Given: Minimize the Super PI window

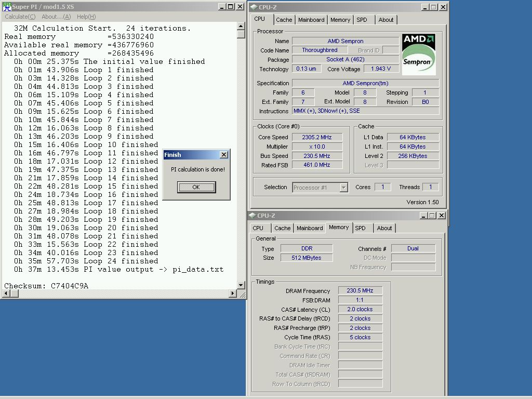Looking at the screenshot, I should point(222,7).
